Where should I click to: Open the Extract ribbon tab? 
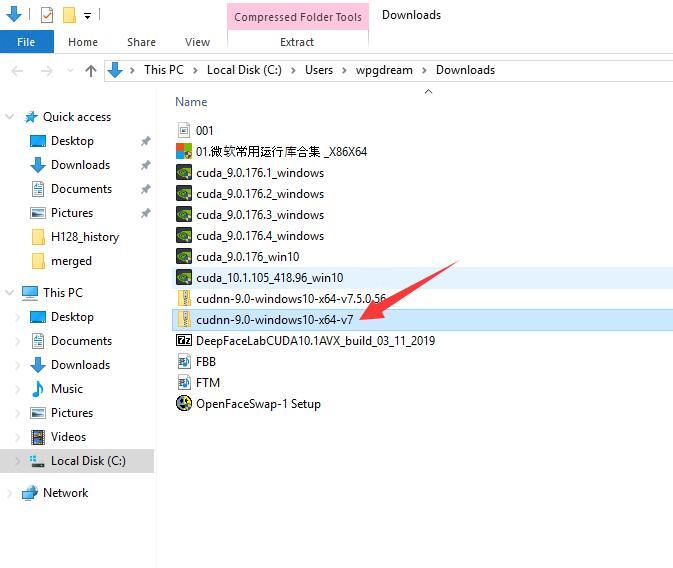[297, 42]
